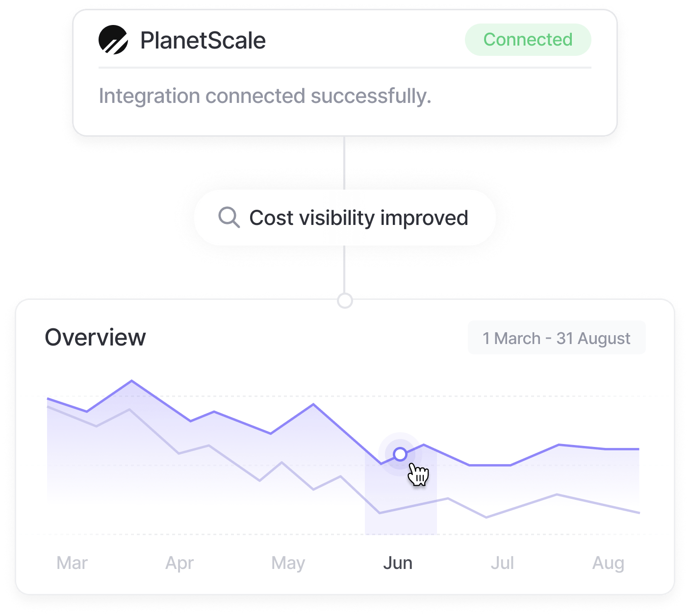690x616 pixels.
Task: Click the green Connected status badge
Action: click(x=528, y=40)
